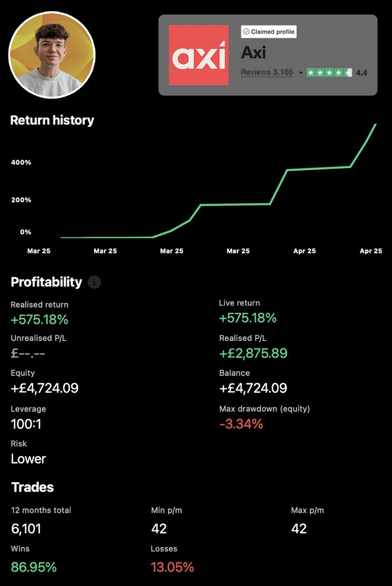This screenshot has width=392, height=586.
Task: Click the 12 months total 6,101
Action: click(x=26, y=529)
